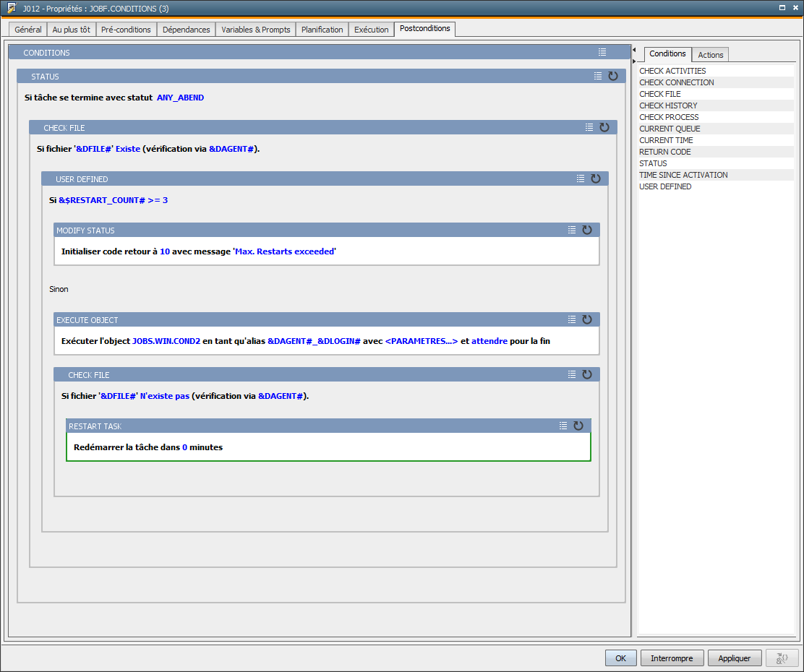804x672 pixels.
Task: Select CHECK HISTORY in the conditions list
Action: coord(716,105)
